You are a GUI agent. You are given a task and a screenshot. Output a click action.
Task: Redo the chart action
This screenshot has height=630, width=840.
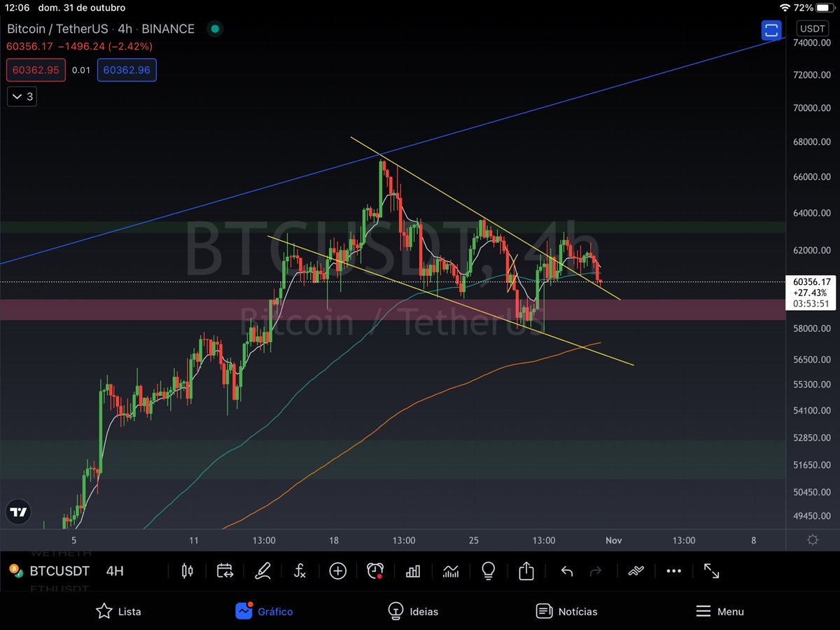(596, 572)
